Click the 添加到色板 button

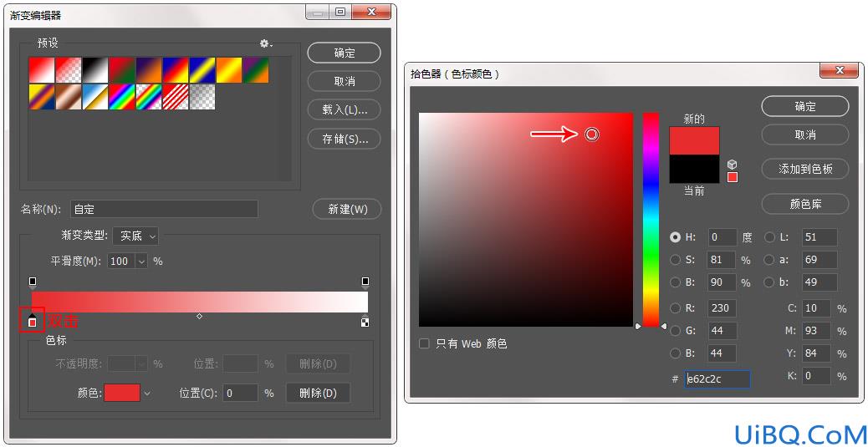[805, 170]
